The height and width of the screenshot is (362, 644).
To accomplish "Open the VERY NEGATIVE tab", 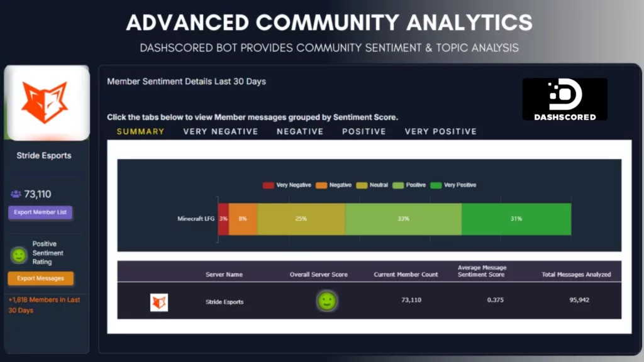I will point(221,131).
